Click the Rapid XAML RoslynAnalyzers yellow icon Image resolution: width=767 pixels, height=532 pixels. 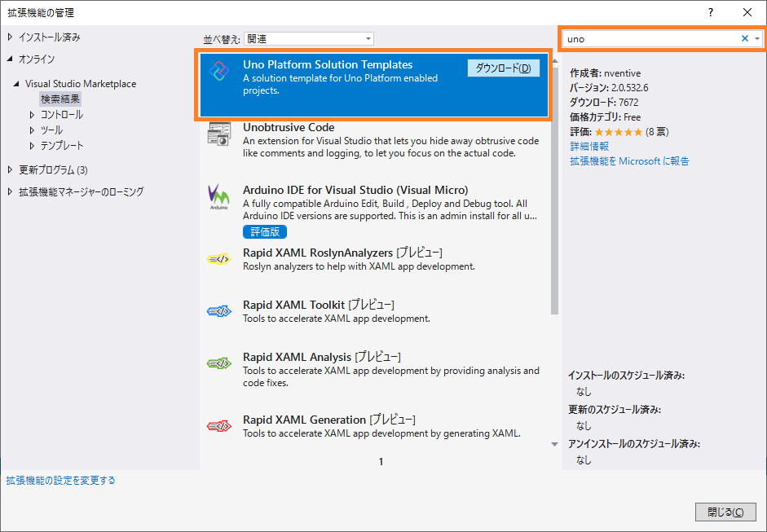(x=219, y=259)
